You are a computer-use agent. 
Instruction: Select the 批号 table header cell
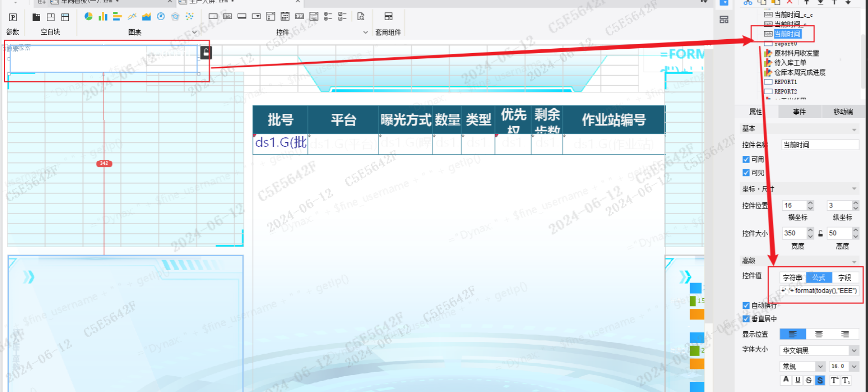pyautogui.click(x=280, y=120)
